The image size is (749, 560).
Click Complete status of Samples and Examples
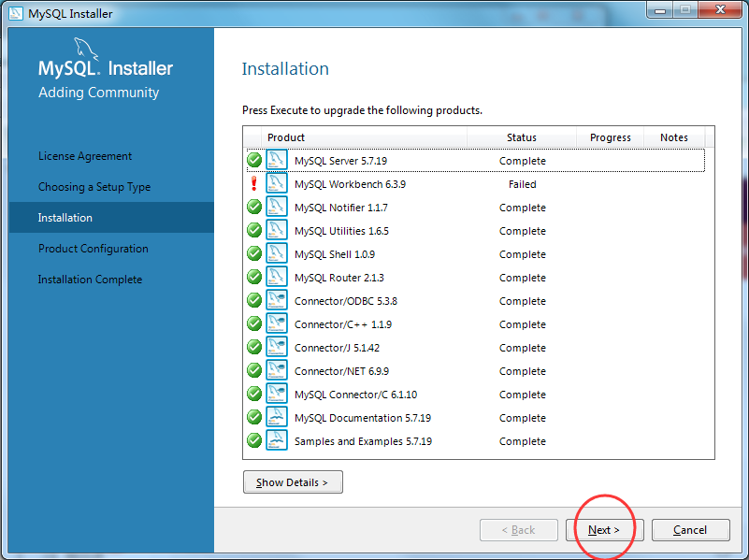click(x=522, y=441)
